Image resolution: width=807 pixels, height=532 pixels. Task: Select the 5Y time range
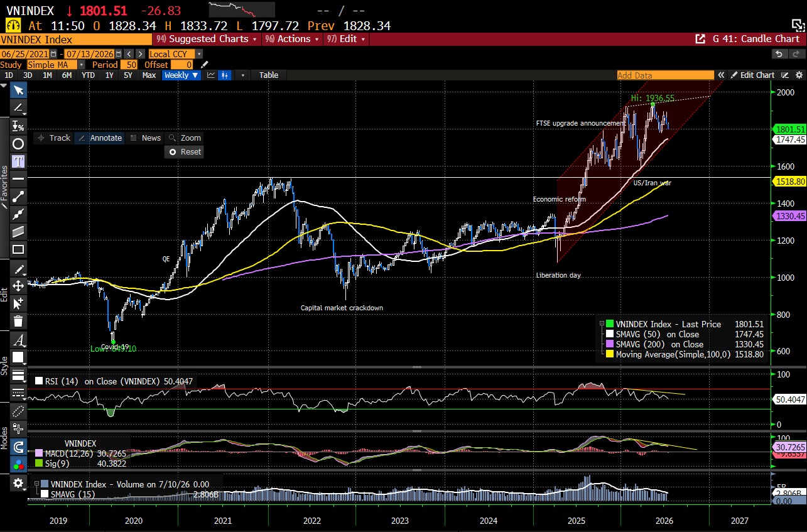[128, 75]
